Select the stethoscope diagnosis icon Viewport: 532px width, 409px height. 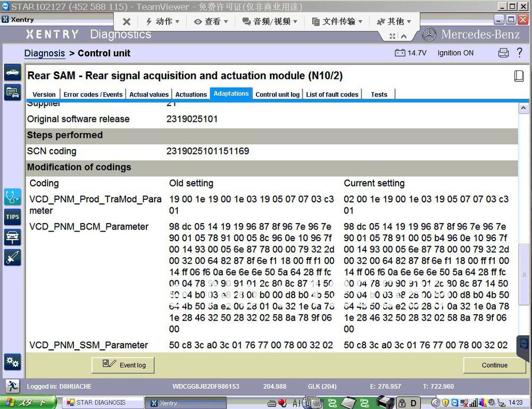pos(13,197)
